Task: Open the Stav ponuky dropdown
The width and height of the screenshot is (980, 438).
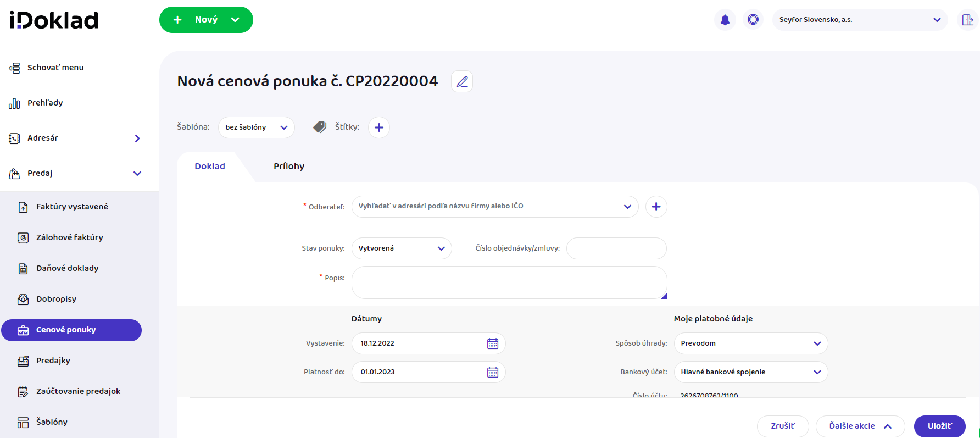Action: point(401,248)
